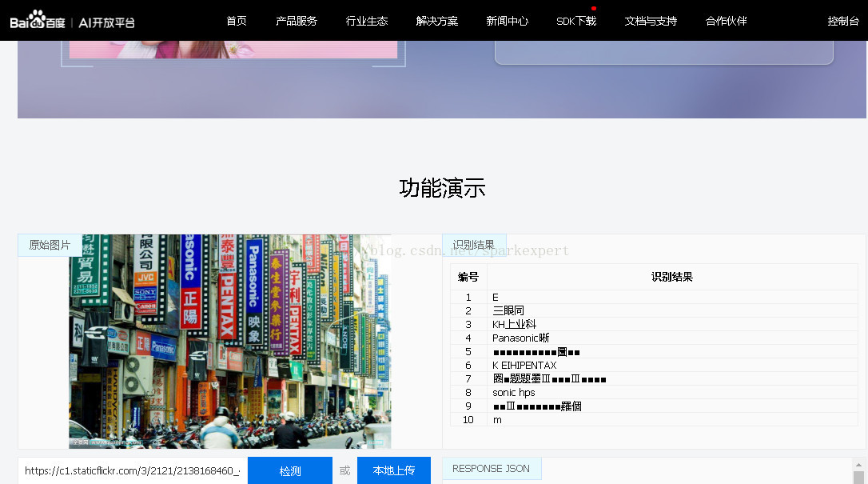The image size is (868, 484).
Task: Select result row 1 text 'E'
Action: (496, 298)
